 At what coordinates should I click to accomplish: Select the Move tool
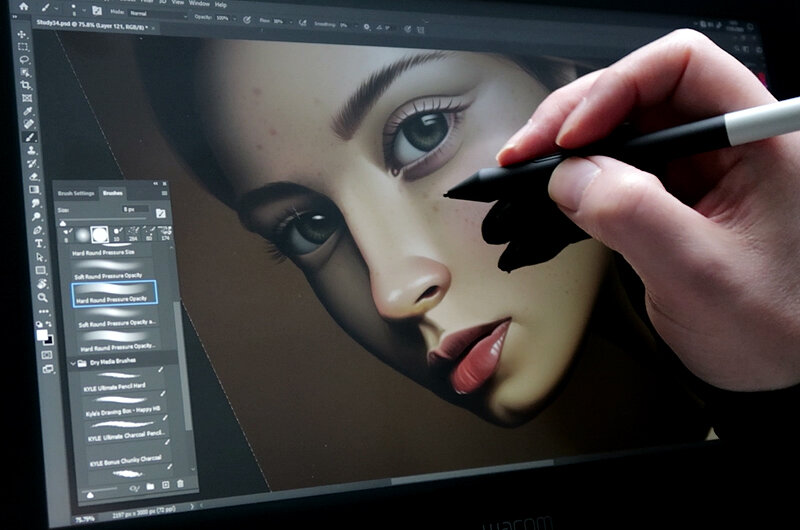pos(22,34)
